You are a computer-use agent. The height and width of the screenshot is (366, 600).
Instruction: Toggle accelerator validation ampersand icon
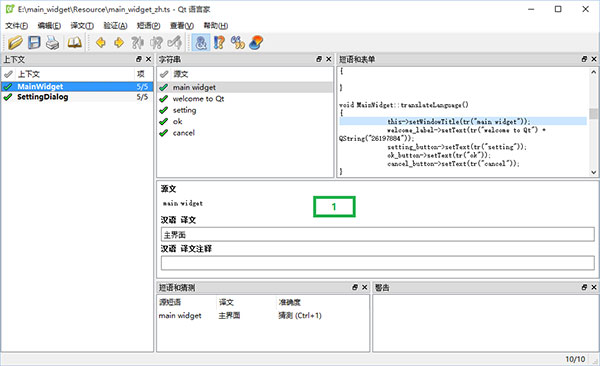(201, 42)
